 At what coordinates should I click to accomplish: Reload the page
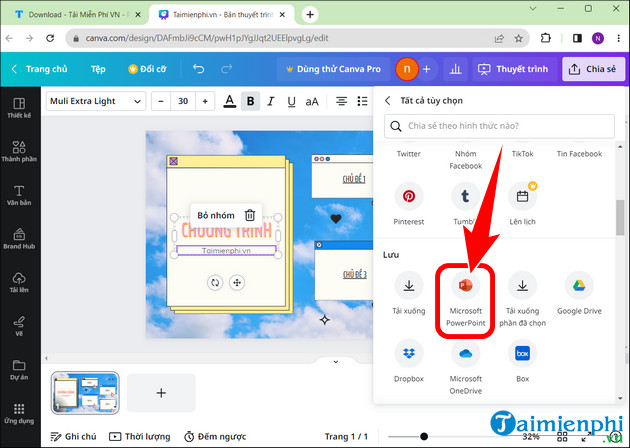50,38
